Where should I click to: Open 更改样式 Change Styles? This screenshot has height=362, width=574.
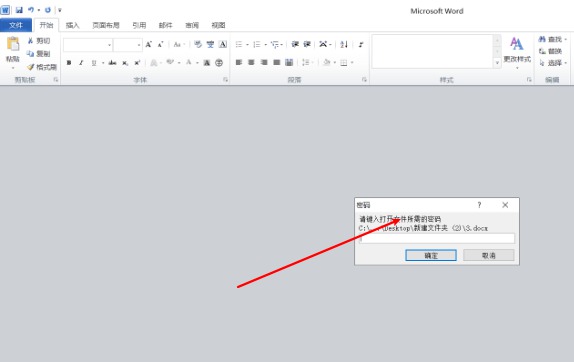click(517, 52)
